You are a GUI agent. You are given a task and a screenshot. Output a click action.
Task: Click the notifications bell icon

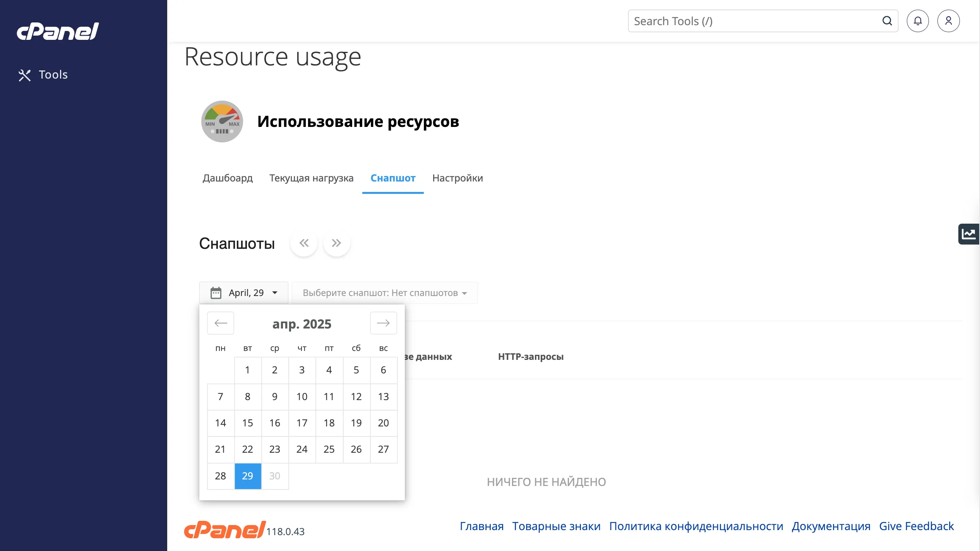click(x=918, y=21)
